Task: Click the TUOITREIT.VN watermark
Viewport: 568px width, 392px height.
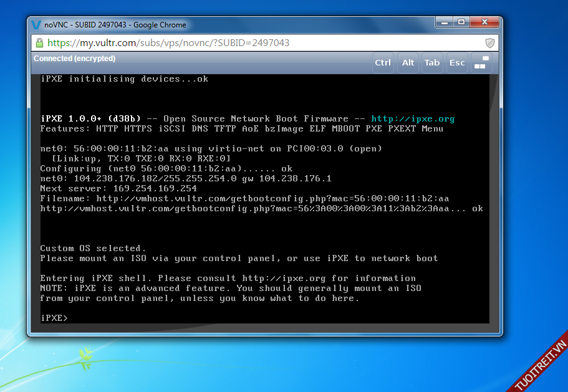Action: point(540,366)
